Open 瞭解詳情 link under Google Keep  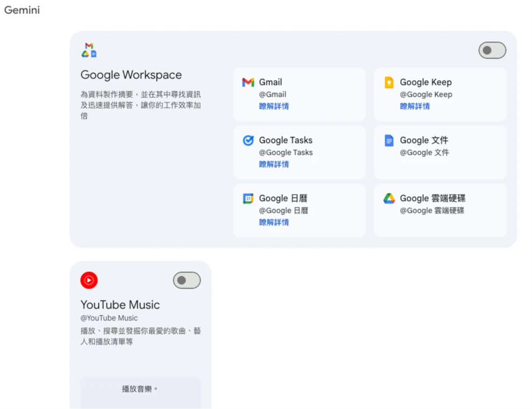415,106
